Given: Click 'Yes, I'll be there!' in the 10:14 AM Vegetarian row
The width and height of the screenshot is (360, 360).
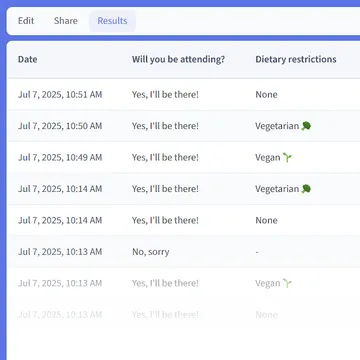Looking at the screenshot, I should pos(165,189).
